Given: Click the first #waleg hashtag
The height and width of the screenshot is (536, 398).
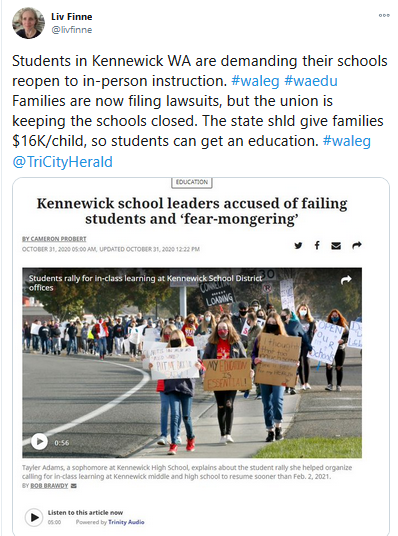Looking at the screenshot, I should [x=255, y=81].
